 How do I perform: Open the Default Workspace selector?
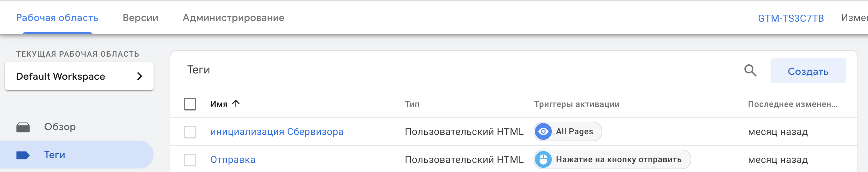click(79, 76)
